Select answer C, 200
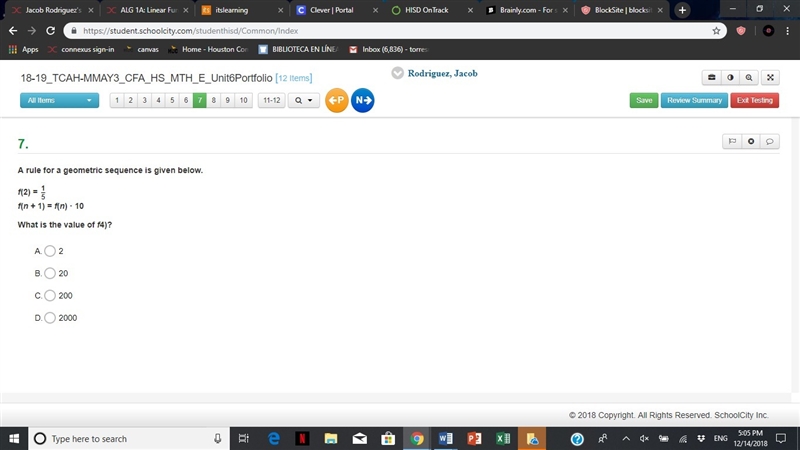The height and width of the screenshot is (450, 800). coord(50,295)
